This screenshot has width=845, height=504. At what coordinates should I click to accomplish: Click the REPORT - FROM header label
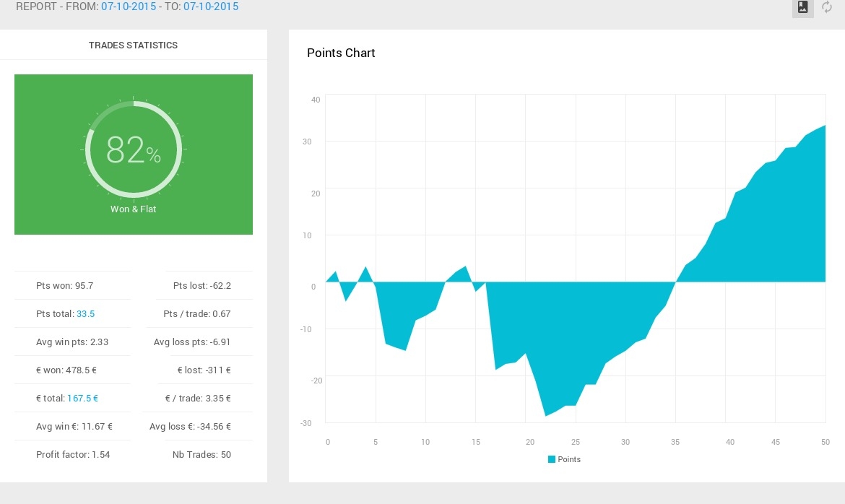point(57,6)
